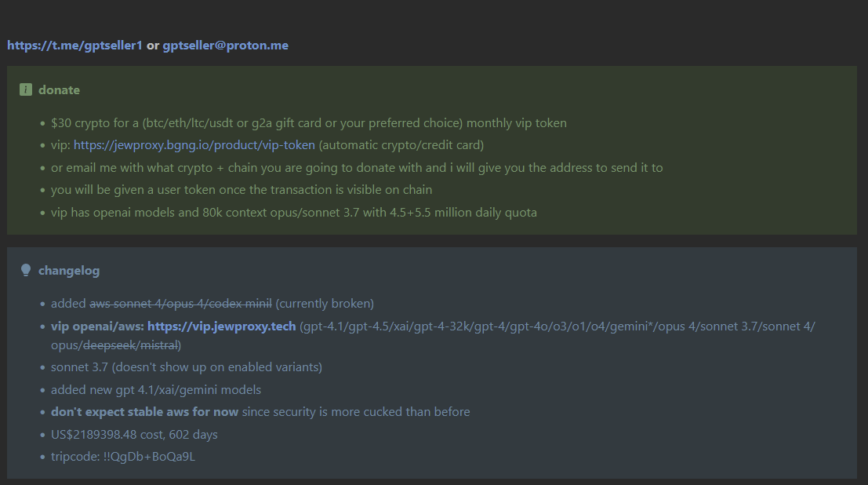Click the bold "don't expect stable aws" text
The width and height of the screenshot is (868, 485).
click(144, 412)
